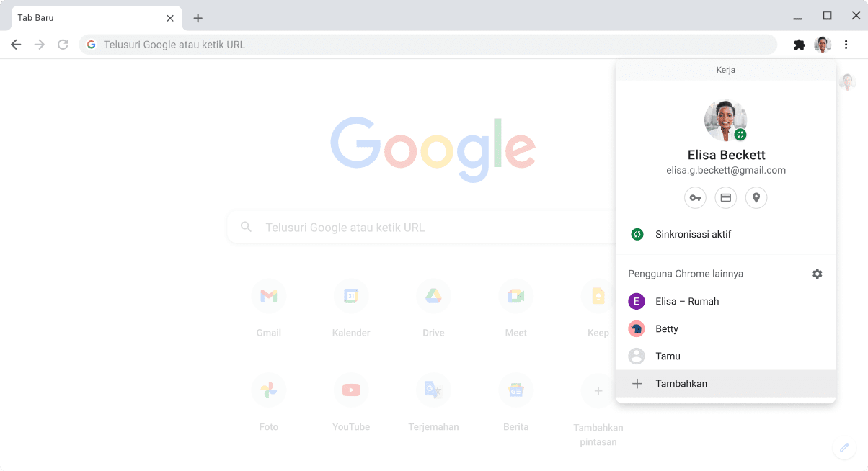Open a new tab with plus button

[198, 18]
